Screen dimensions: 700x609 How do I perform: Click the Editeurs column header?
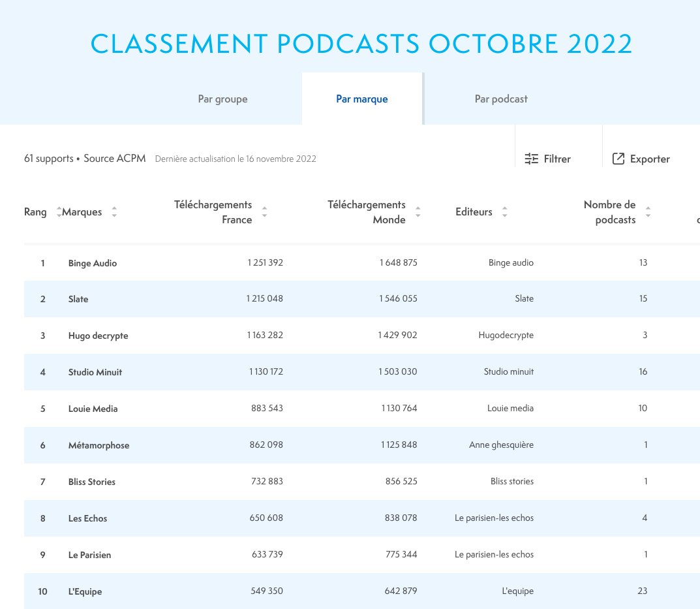click(474, 211)
